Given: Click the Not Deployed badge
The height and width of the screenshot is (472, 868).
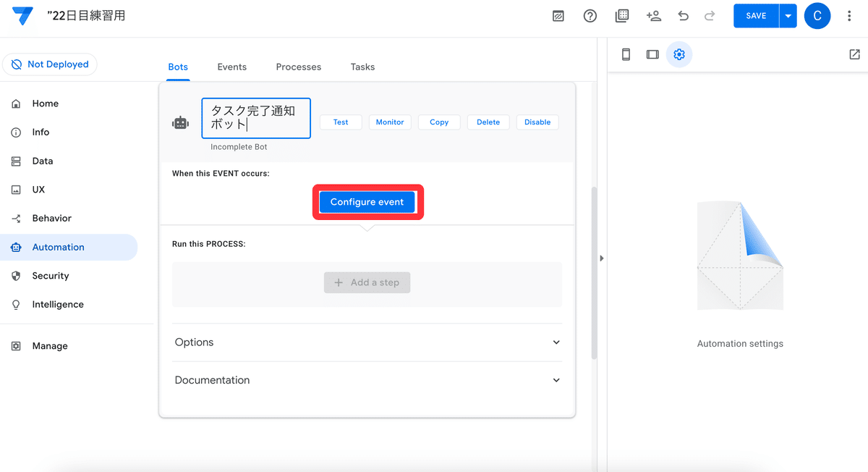Looking at the screenshot, I should (49, 64).
